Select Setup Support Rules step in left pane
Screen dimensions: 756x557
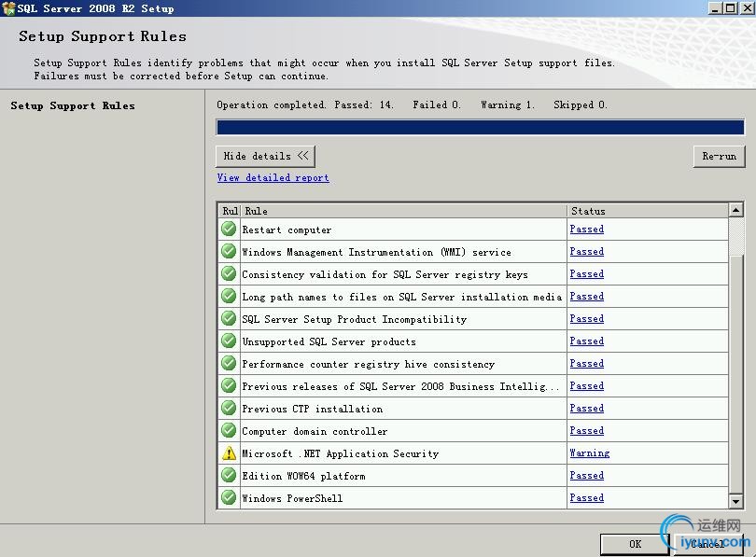coord(73,105)
